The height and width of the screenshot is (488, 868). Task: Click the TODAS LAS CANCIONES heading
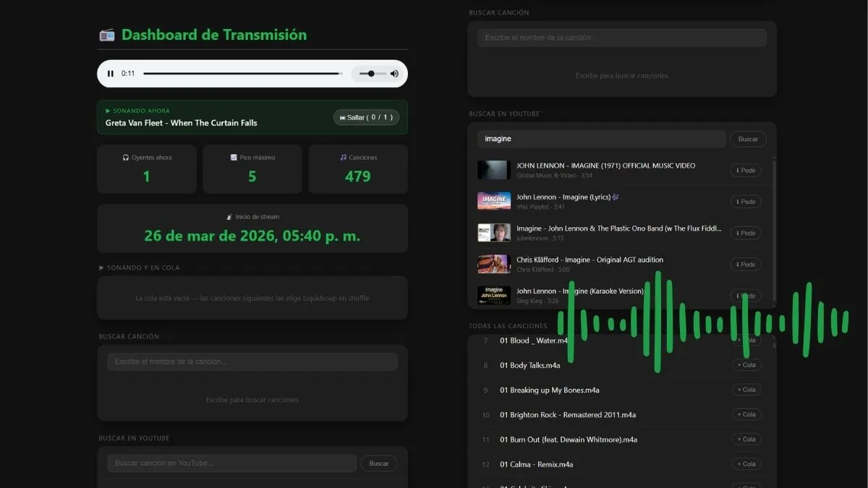(508, 326)
